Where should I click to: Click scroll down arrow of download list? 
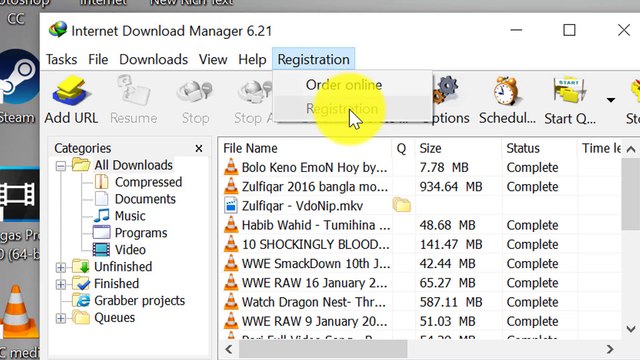(x=631, y=329)
